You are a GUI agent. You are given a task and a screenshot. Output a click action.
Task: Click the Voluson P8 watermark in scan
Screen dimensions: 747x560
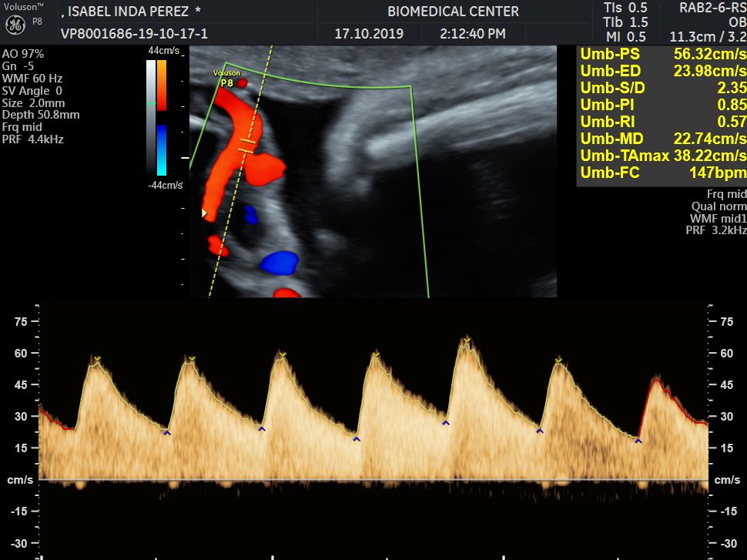[x=226, y=78]
